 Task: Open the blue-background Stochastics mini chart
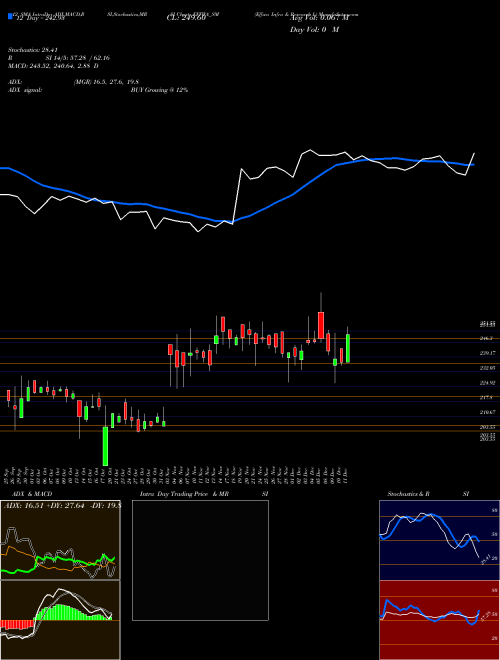(439, 540)
